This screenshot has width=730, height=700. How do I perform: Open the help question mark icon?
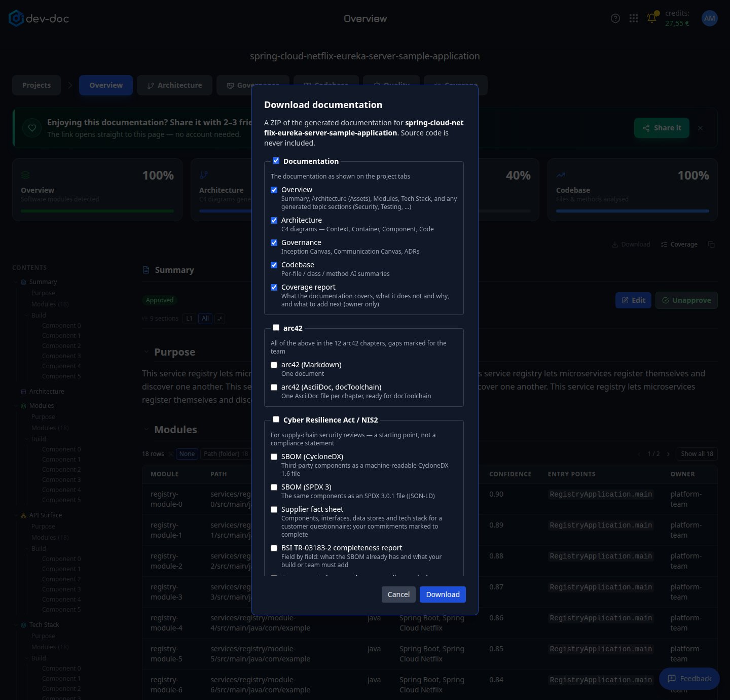point(615,18)
